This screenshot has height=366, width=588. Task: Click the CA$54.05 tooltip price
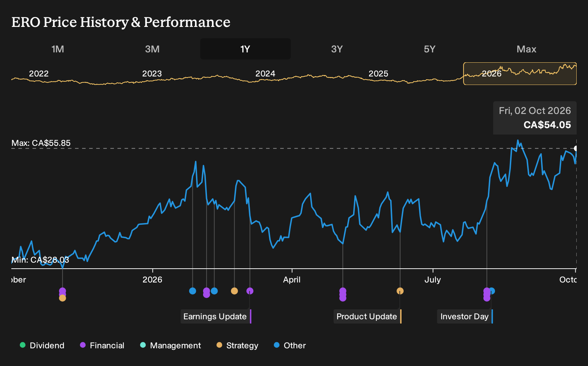[x=547, y=125]
